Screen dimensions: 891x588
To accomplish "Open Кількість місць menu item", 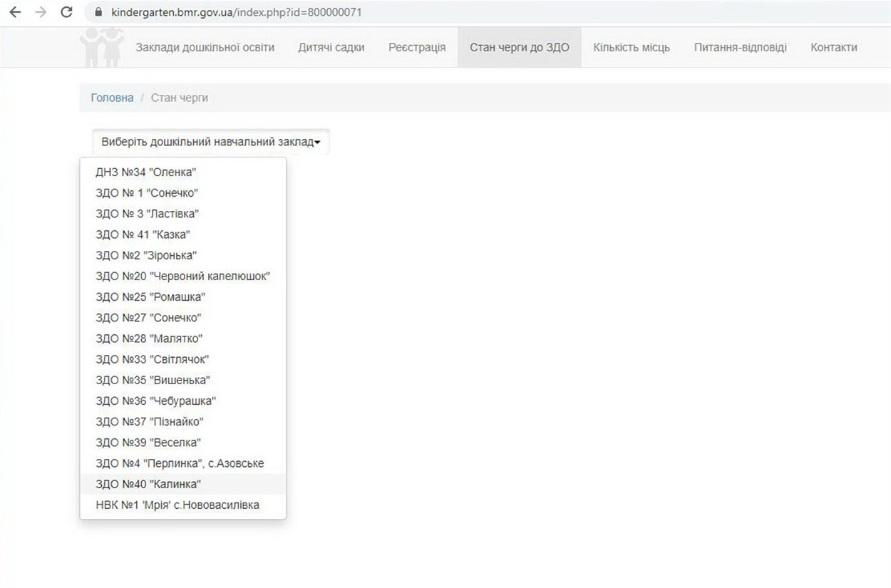I will coord(632,48).
